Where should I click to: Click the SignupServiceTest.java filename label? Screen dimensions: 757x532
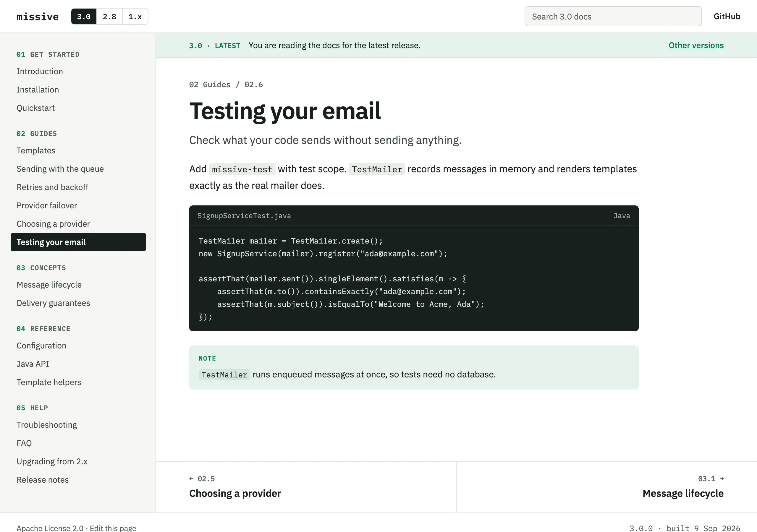tap(244, 216)
